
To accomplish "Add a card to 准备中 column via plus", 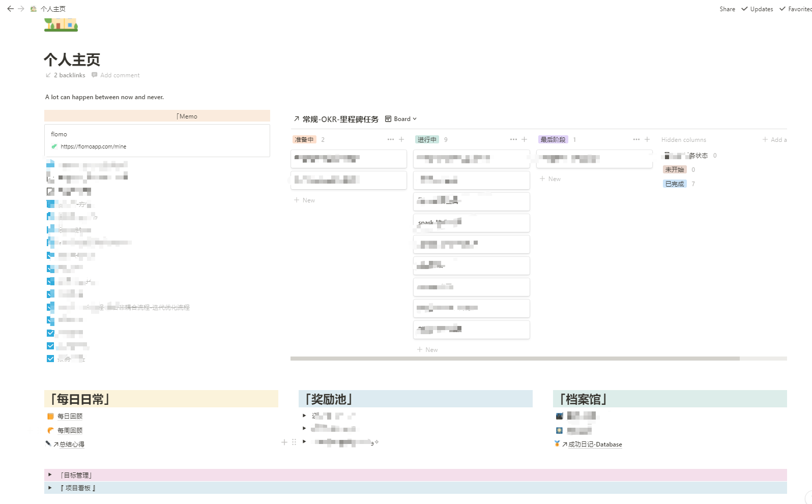I will coord(401,139).
